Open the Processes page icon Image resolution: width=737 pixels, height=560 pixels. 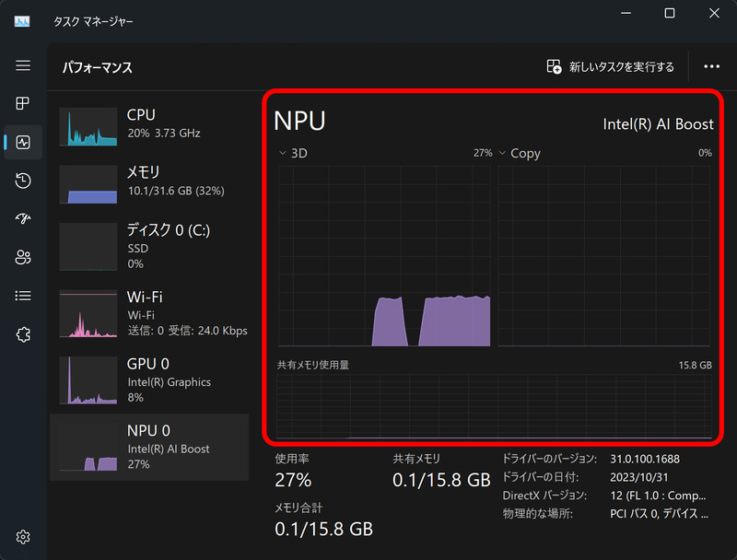pos(23,103)
